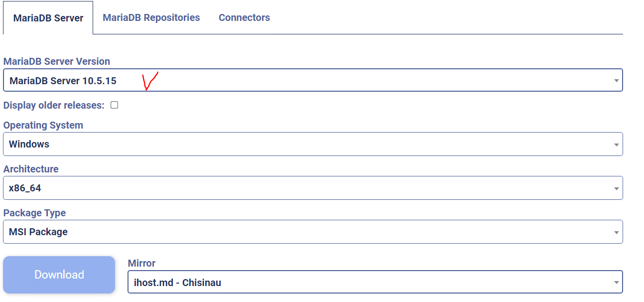The height and width of the screenshot is (302, 644).
Task: Click the "Package Type" field label
Action: 34,213
